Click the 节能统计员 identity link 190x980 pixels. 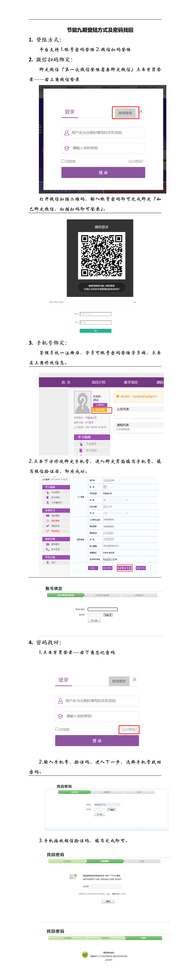click(91, 418)
